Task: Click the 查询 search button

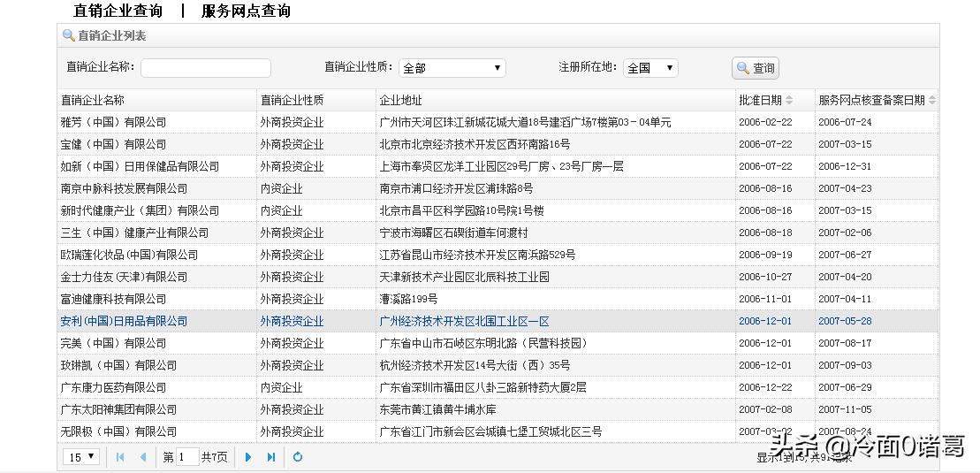Action: (755, 67)
